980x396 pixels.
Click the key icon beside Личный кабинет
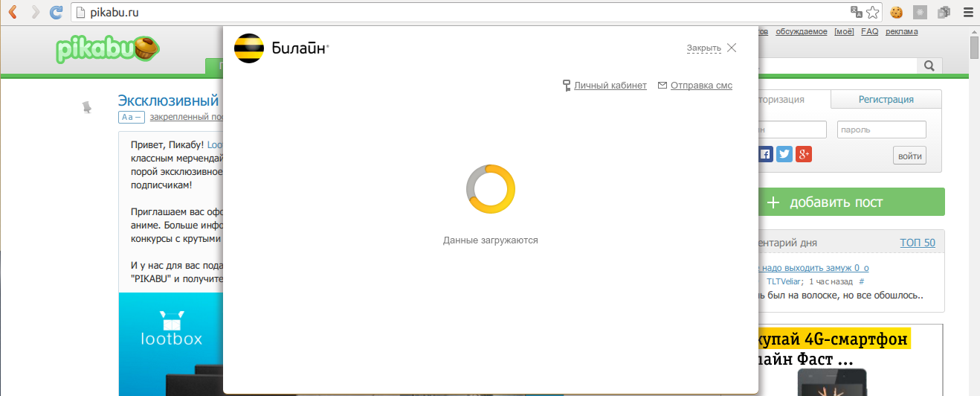[567, 86]
